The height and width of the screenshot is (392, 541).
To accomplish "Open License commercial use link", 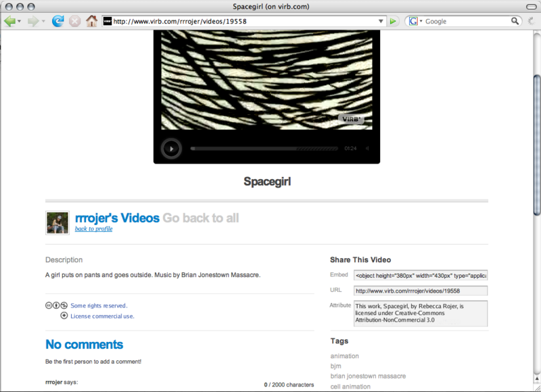I will 102,316.
